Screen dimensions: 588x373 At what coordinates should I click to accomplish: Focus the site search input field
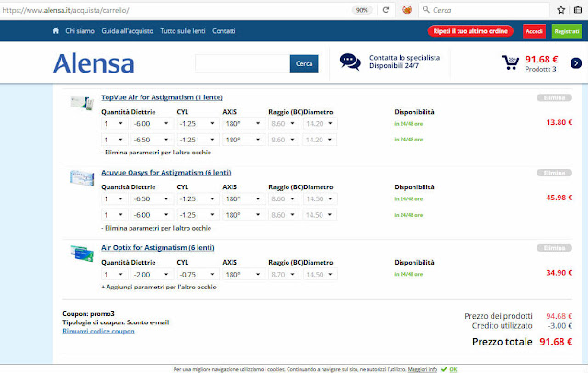(x=243, y=63)
